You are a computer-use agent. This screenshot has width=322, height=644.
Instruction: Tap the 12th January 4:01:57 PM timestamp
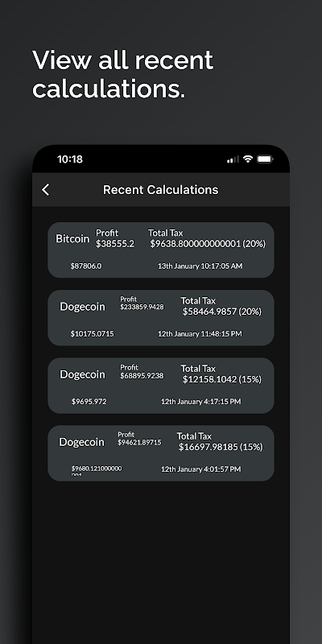pos(200,469)
